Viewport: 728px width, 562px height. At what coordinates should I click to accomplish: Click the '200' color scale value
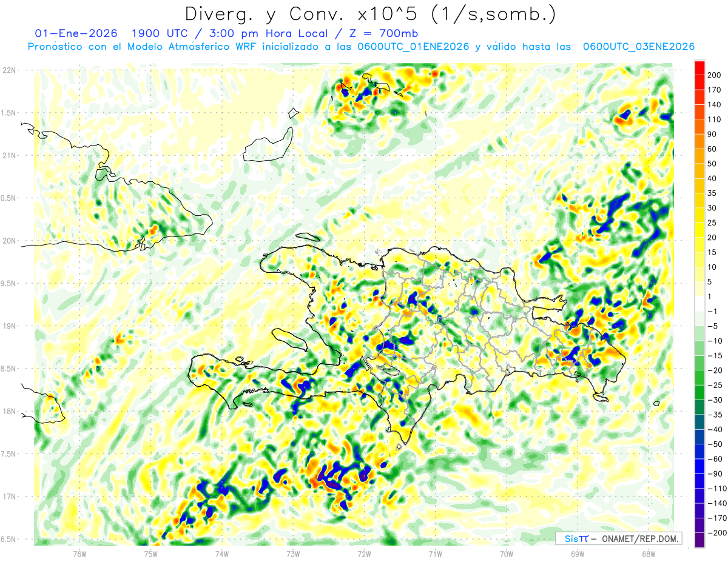click(x=715, y=75)
